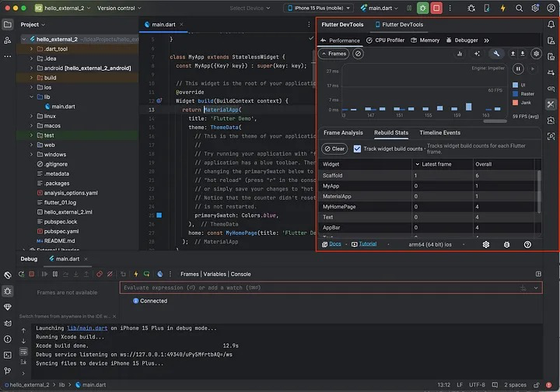
Task: Open the Git branch tool window icon
Action: coord(8,371)
